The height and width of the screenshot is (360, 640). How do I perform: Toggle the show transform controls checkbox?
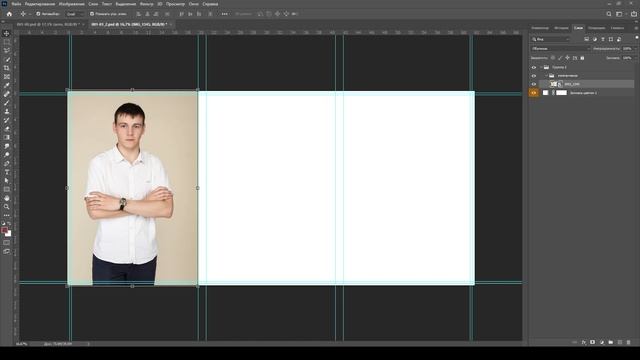pos(92,14)
